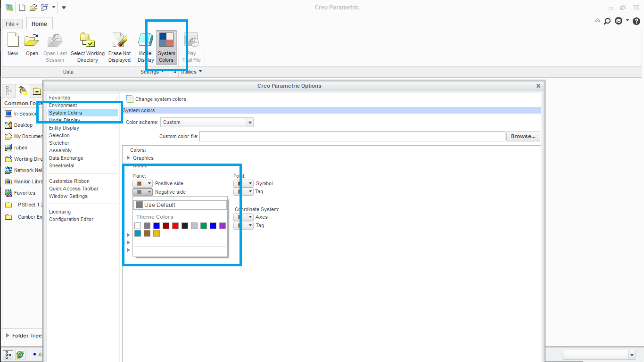Pick the white theme color swatch

click(x=138, y=226)
